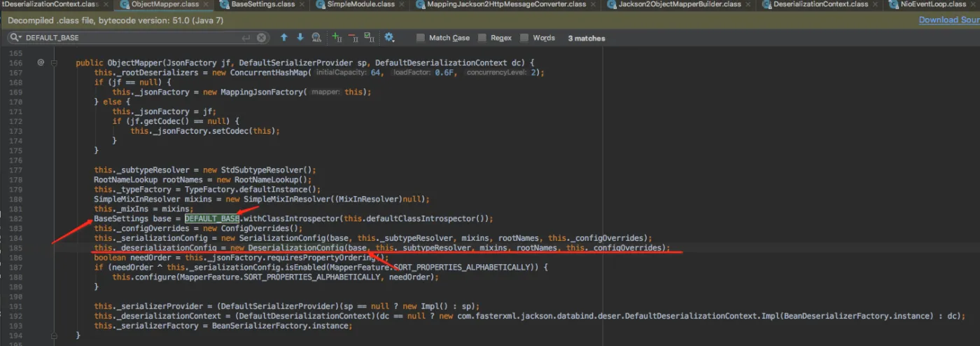The height and width of the screenshot is (346, 980).
Task: Select the SimpleModule.class tab
Action: (361, 4)
